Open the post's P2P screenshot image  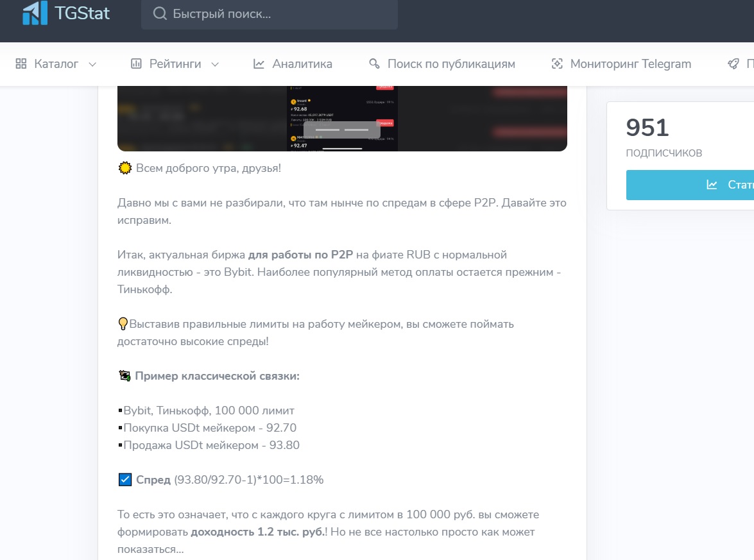click(343, 118)
